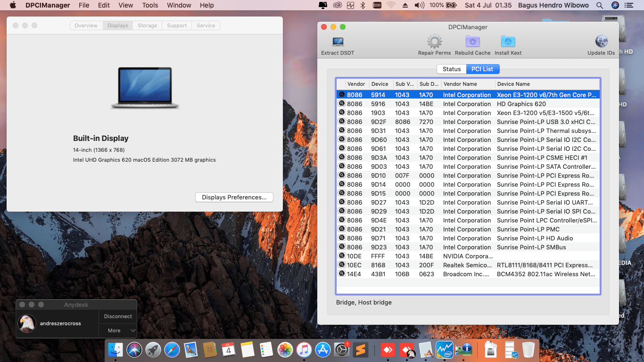The width and height of the screenshot is (644, 362).
Task: Open Notes from the Dock
Action: [248, 350]
